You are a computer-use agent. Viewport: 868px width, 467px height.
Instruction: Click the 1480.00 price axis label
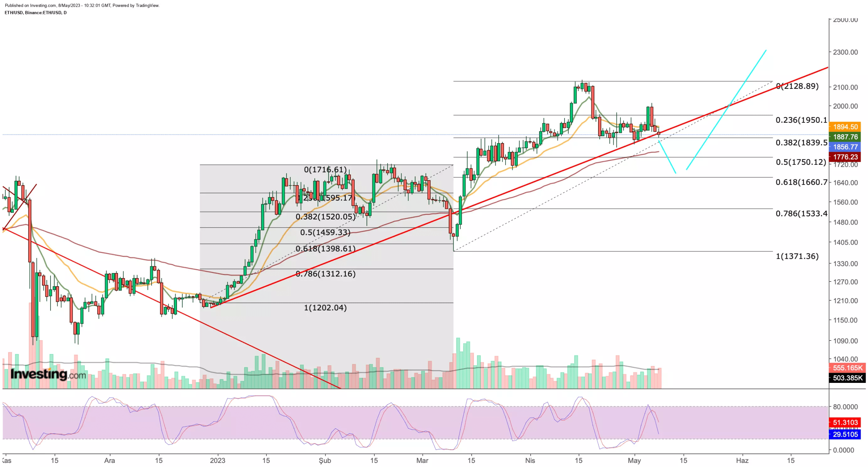(845, 222)
